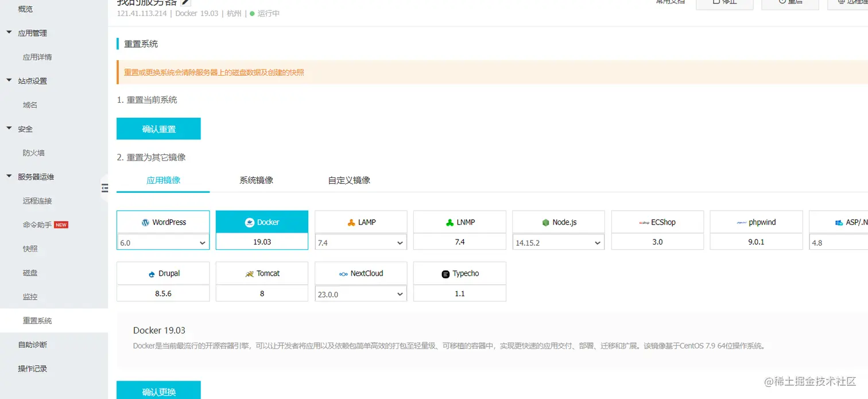Collapse the 服务器运维 sidebar section
Viewport: 868px width, 399px height.
coord(9,176)
